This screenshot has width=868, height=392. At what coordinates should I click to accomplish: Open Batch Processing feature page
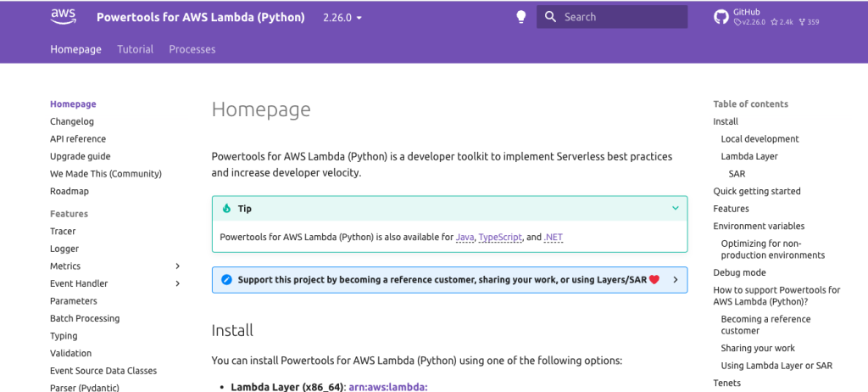coord(85,318)
